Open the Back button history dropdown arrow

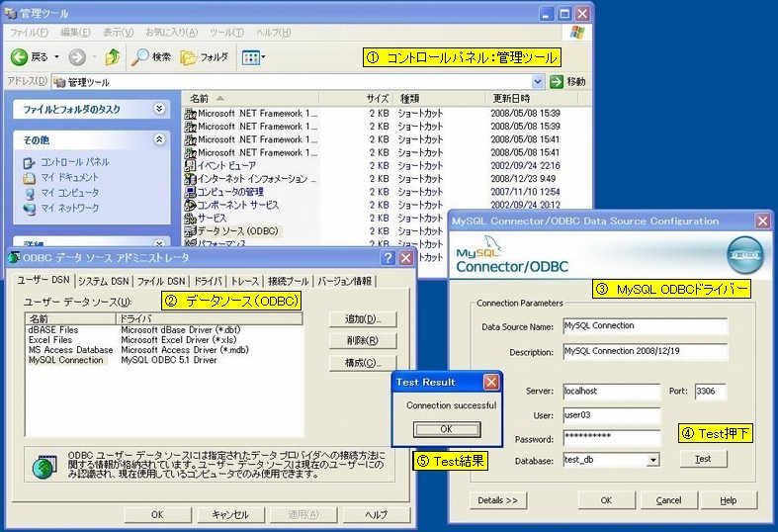56,57
